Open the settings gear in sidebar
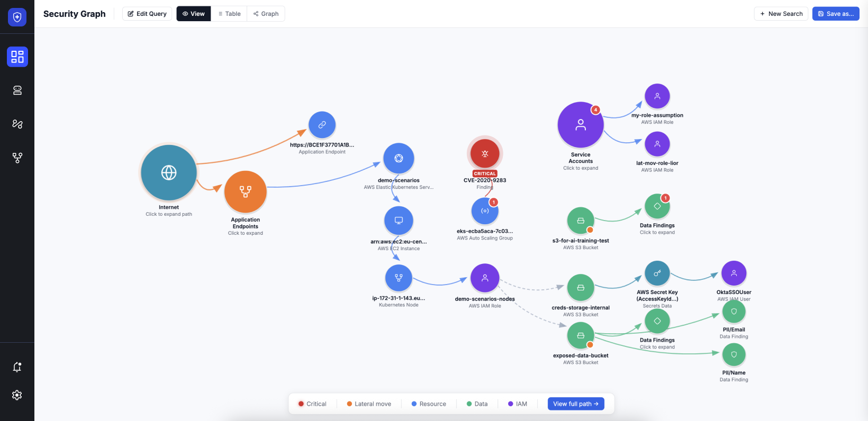This screenshot has height=421, width=868. click(17, 395)
